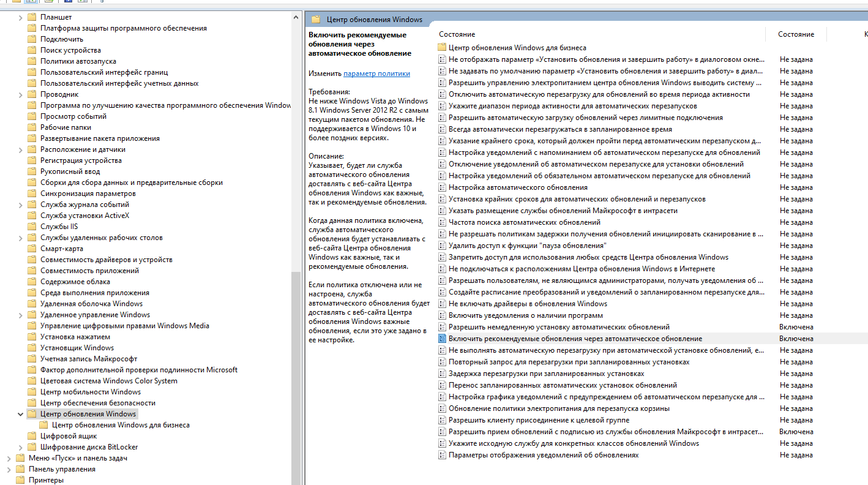Click the folder icon in the Центр обновления Windows header
The width and height of the screenshot is (868, 485).
coord(316,20)
